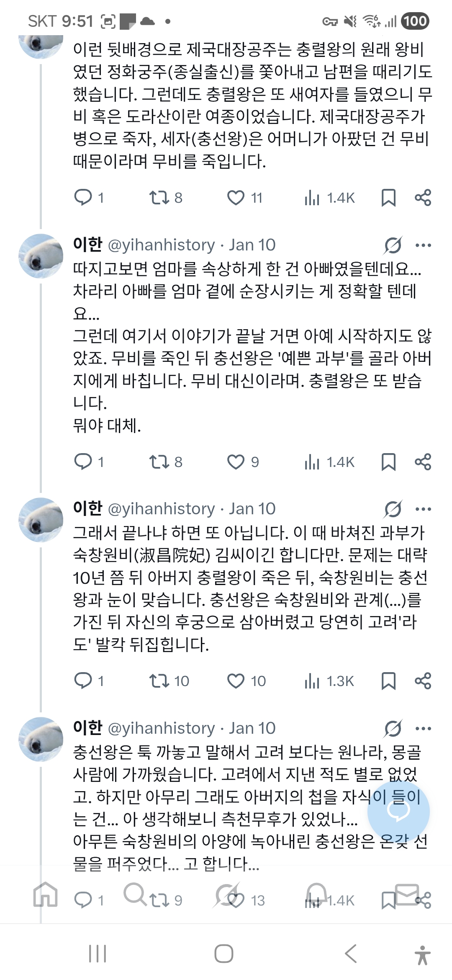Screen dimensions: 452x980
Task: Expand more options on "충선왕은 툭" tweet
Action: [423, 729]
